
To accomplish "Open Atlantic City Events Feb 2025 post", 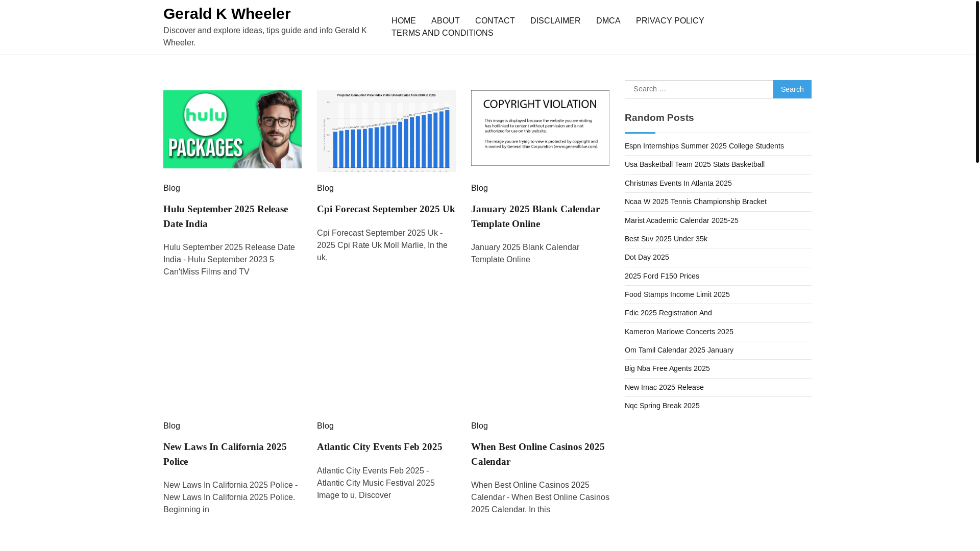I will point(379,447).
